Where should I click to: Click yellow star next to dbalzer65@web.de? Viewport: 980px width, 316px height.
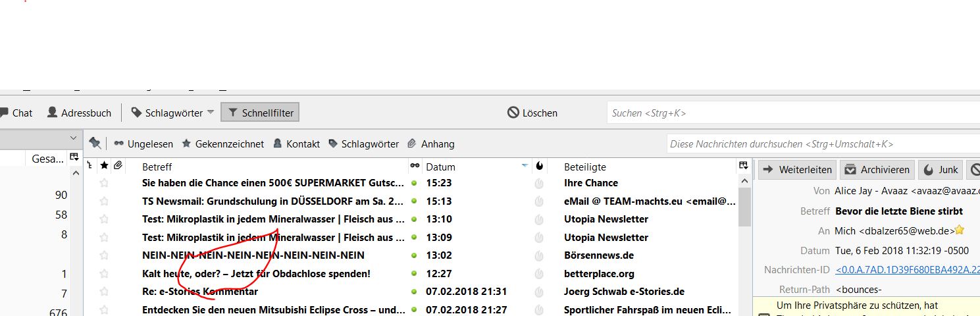[x=960, y=230]
